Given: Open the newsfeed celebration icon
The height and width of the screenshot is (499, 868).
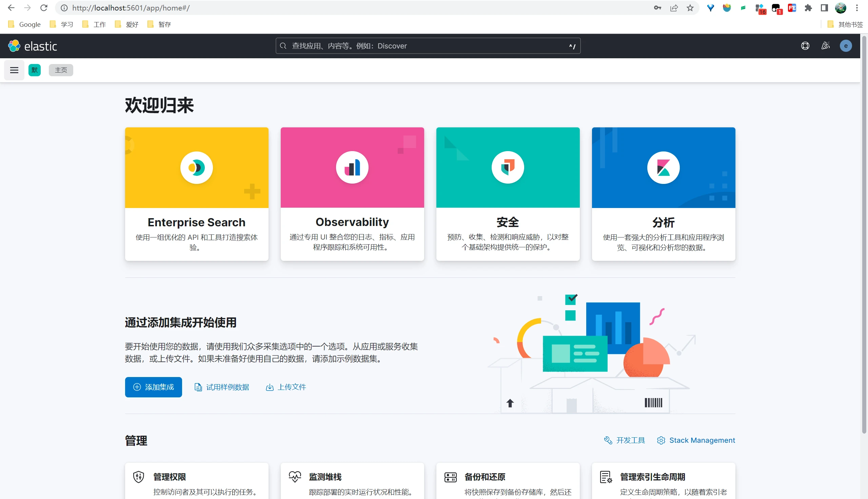Looking at the screenshot, I should point(826,46).
